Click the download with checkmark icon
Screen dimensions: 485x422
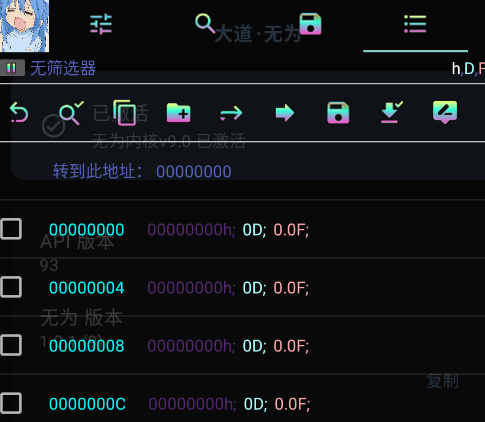point(391,112)
